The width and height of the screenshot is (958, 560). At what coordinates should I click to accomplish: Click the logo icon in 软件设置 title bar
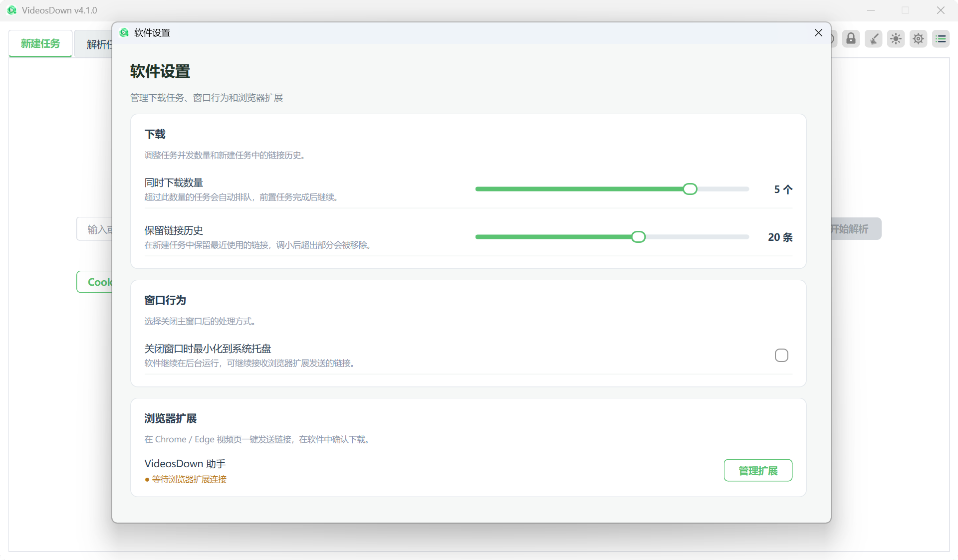[x=124, y=32]
